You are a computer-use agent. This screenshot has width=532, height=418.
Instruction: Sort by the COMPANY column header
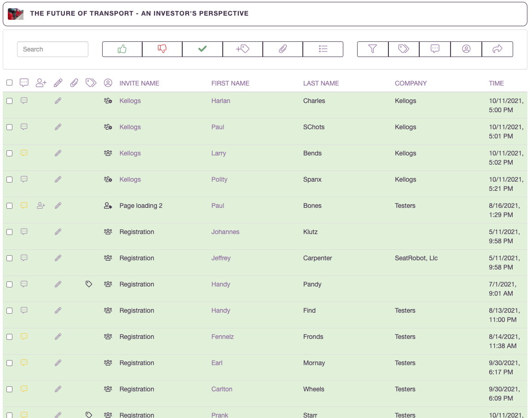coord(411,83)
